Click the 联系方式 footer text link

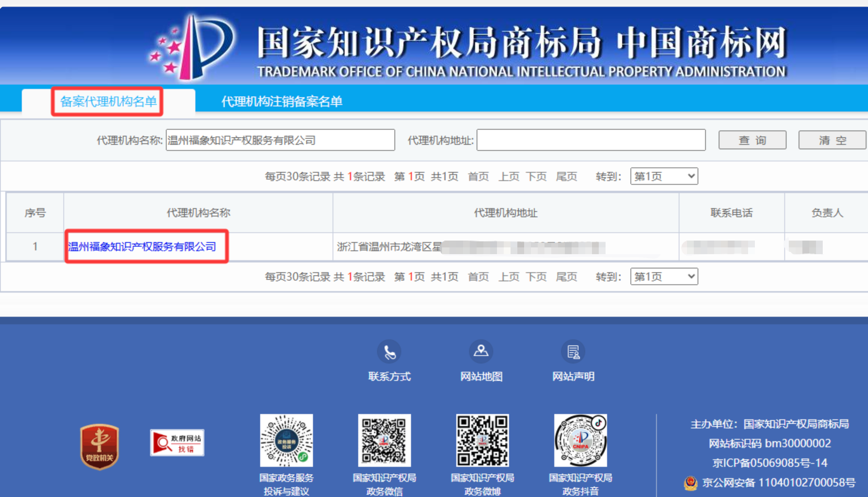pos(390,376)
